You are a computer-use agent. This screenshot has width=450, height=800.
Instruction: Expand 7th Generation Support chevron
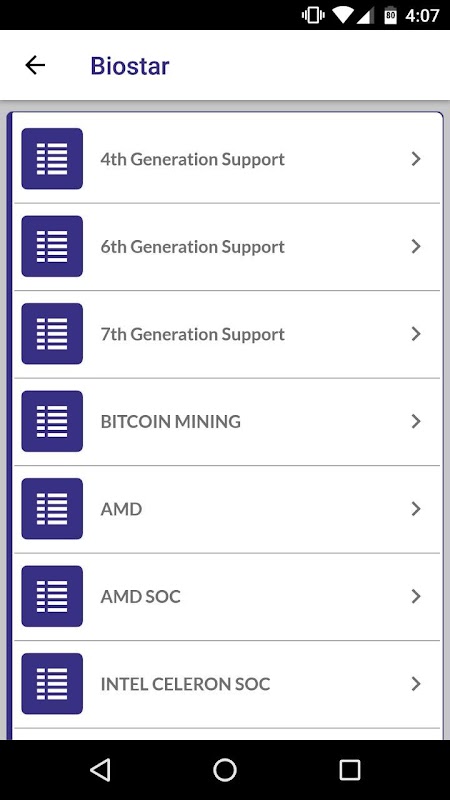[416, 334]
